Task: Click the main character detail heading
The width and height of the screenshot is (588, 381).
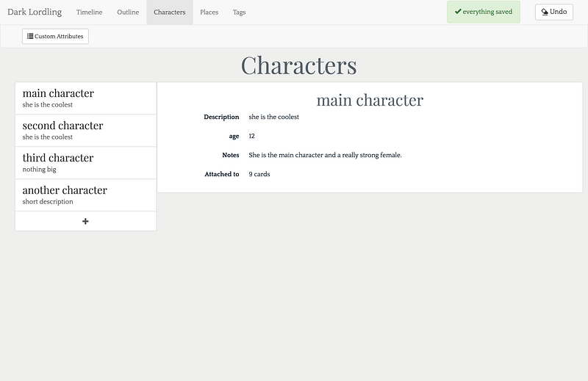Action: tap(370, 100)
